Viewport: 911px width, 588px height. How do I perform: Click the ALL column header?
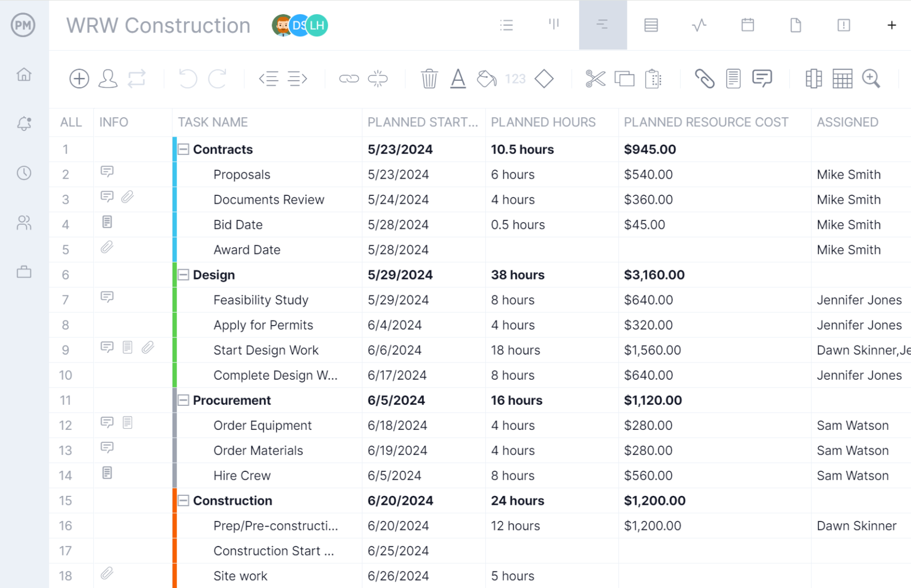pyautogui.click(x=71, y=122)
